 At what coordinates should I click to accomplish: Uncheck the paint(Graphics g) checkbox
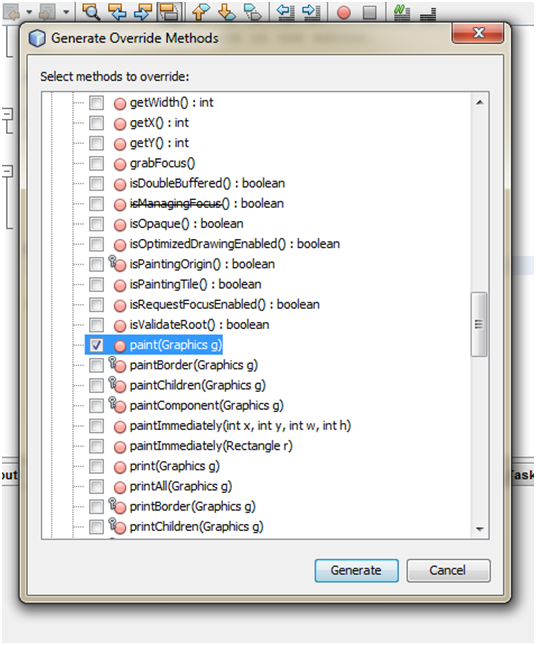(x=96, y=345)
